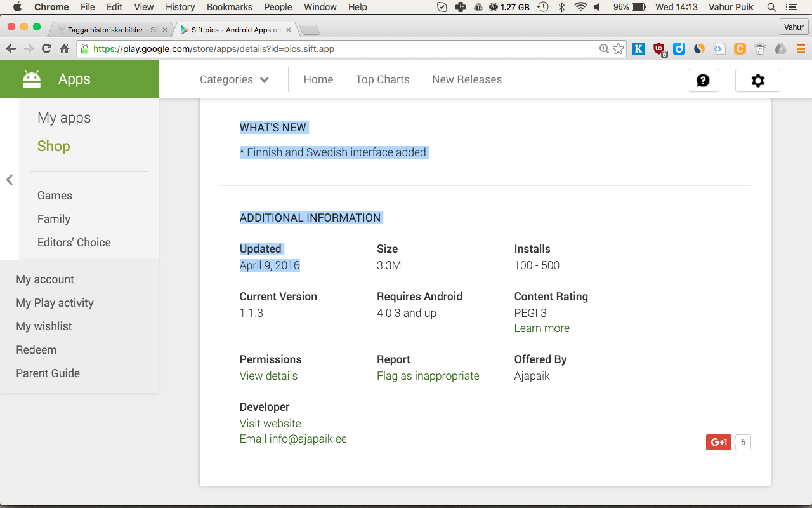Open the Google Drive extension icon

(780, 48)
